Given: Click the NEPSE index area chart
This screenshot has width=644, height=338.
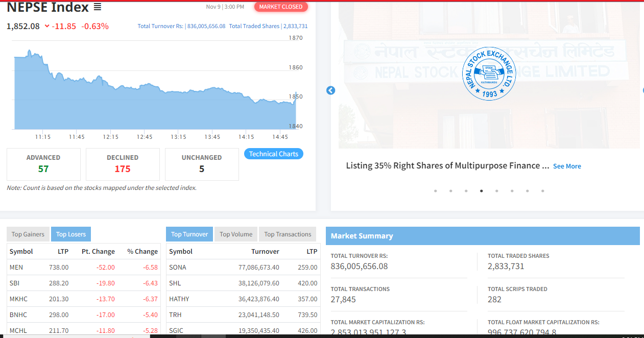Looking at the screenshot, I should coord(155,89).
